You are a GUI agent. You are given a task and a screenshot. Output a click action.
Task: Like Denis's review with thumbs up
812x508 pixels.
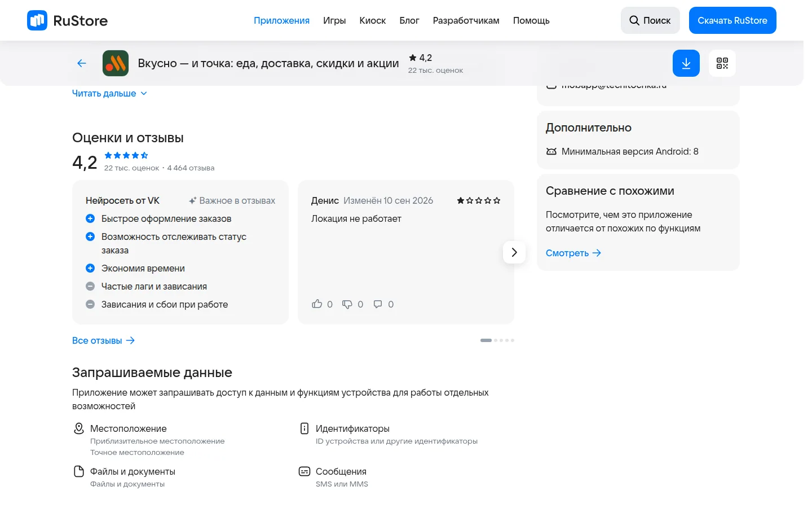(317, 304)
